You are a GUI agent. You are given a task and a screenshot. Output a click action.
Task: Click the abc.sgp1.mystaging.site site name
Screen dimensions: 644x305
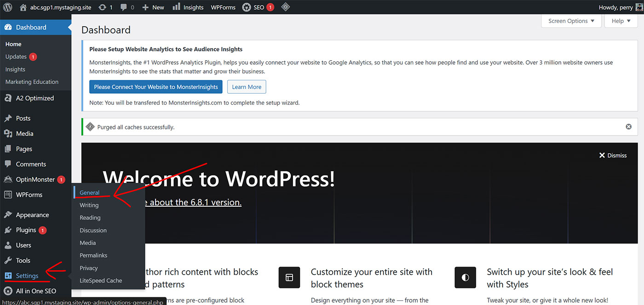click(61, 7)
